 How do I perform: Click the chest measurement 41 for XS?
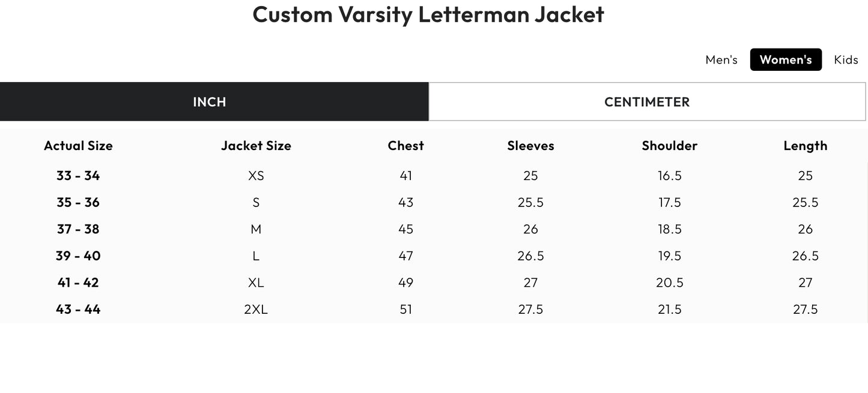coord(407,175)
